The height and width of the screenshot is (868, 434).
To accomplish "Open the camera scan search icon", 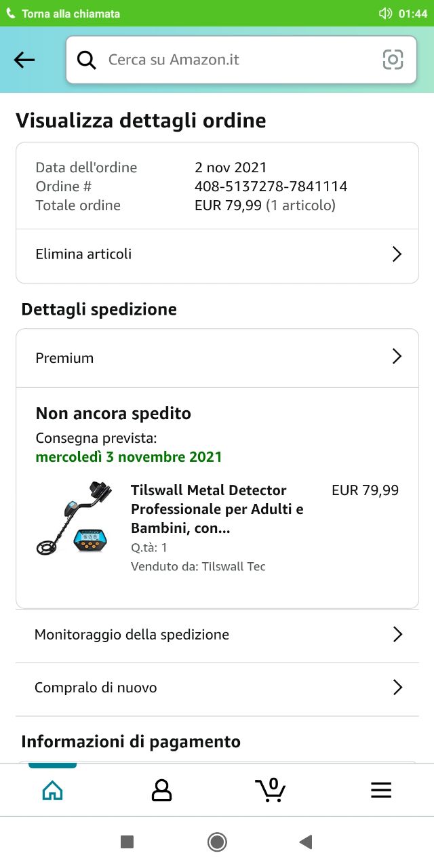I will tap(393, 60).
